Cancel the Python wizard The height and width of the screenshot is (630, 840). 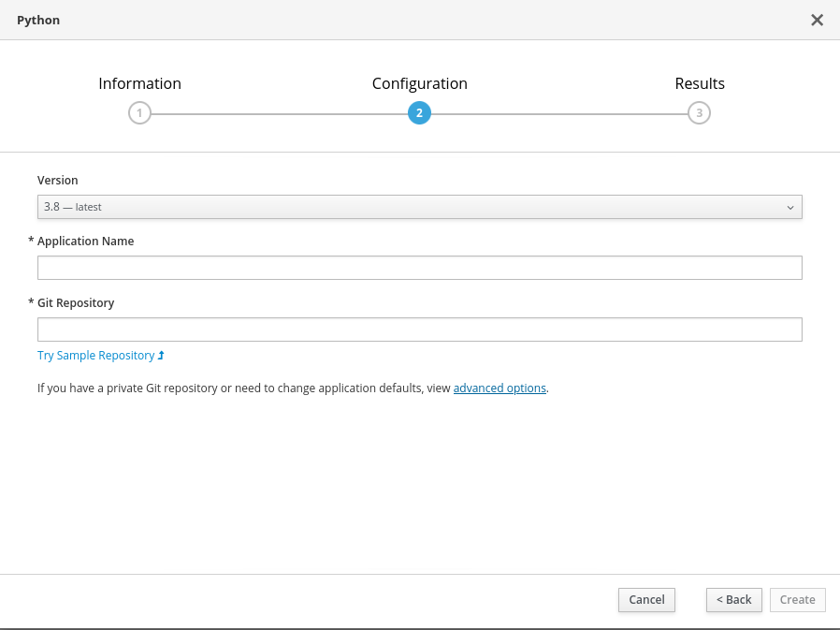(646, 600)
